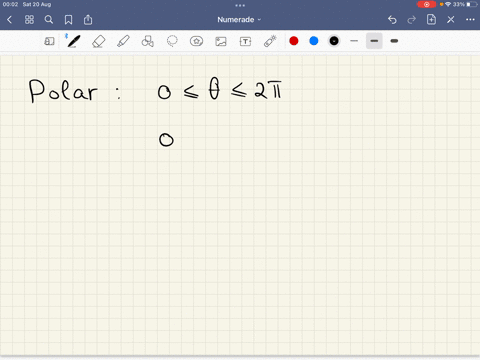The width and height of the screenshot is (480, 360).
Task: Select the Highlighter tool
Action: [x=123, y=41]
